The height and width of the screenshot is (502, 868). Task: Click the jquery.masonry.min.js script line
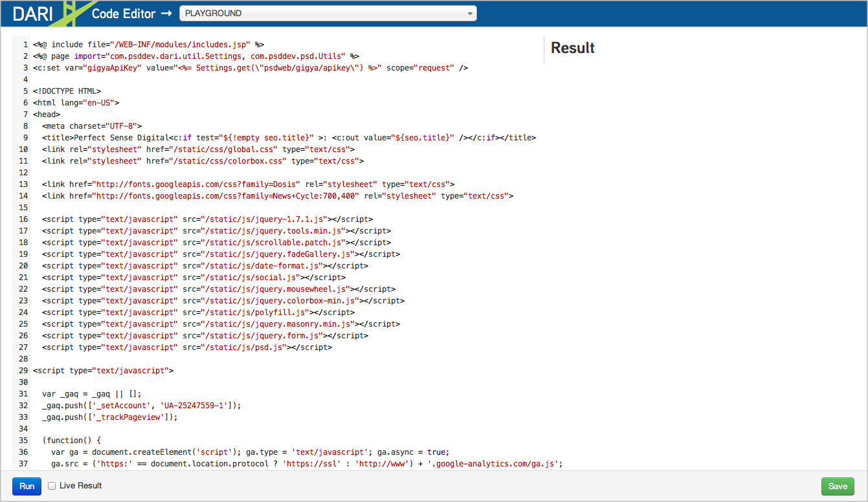tap(221, 324)
